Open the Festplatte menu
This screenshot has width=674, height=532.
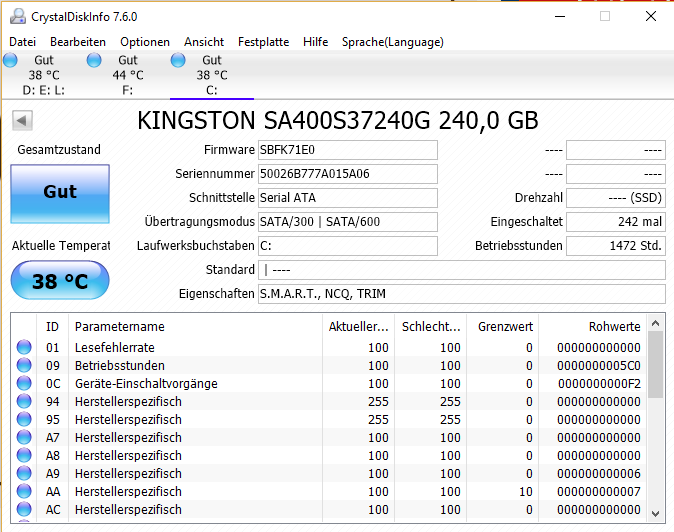tap(263, 42)
